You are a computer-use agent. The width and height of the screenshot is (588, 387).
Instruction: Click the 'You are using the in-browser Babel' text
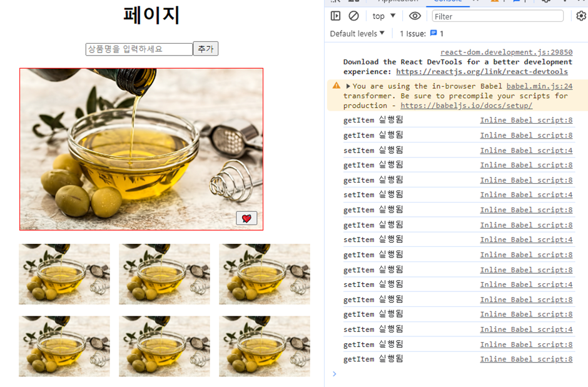(427, 86)
